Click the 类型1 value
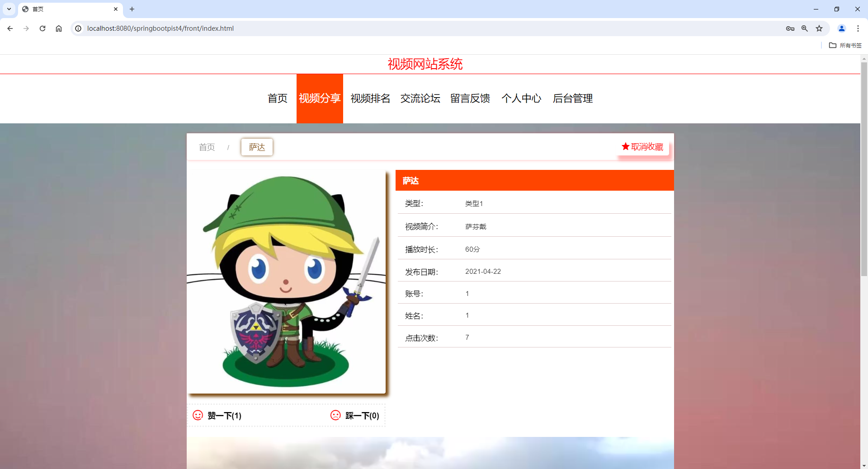 [x=474, y=204]
